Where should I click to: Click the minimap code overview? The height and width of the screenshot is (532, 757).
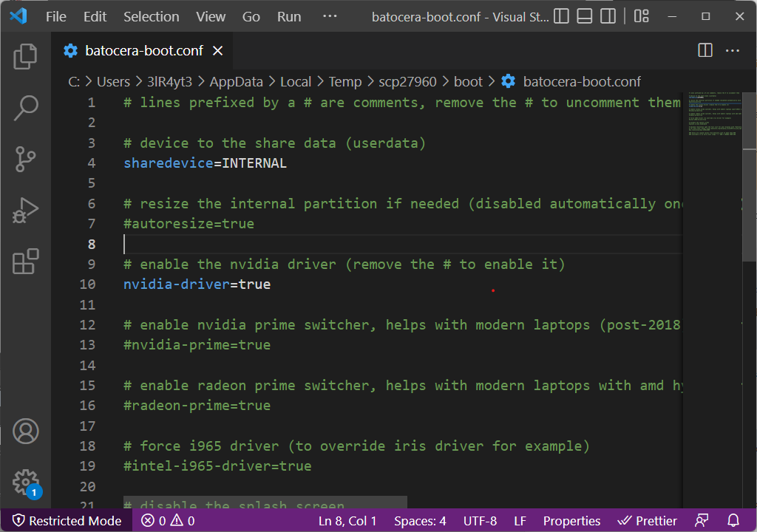tap(713, 114)
